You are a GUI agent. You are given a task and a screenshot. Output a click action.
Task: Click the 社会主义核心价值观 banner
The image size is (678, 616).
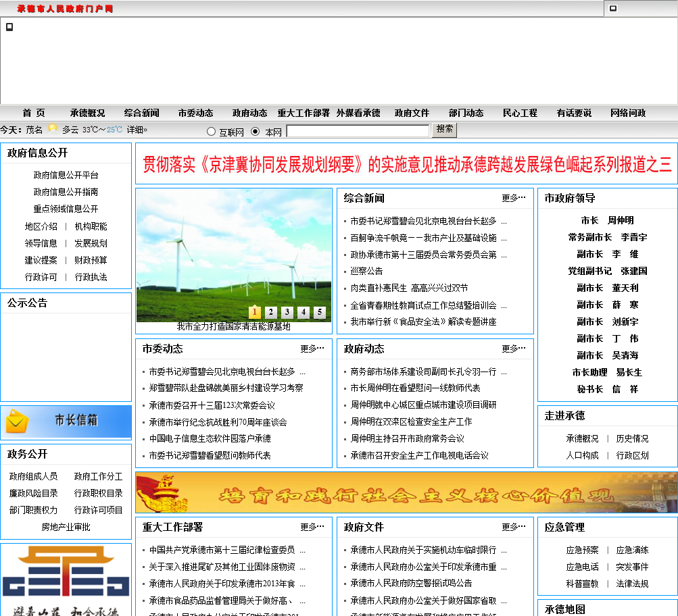tap(406, 492)
